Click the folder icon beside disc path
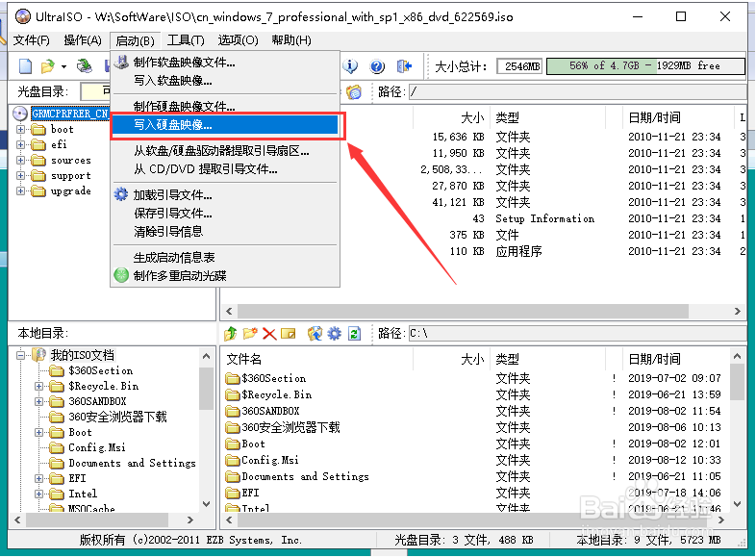 coord(354,91)
